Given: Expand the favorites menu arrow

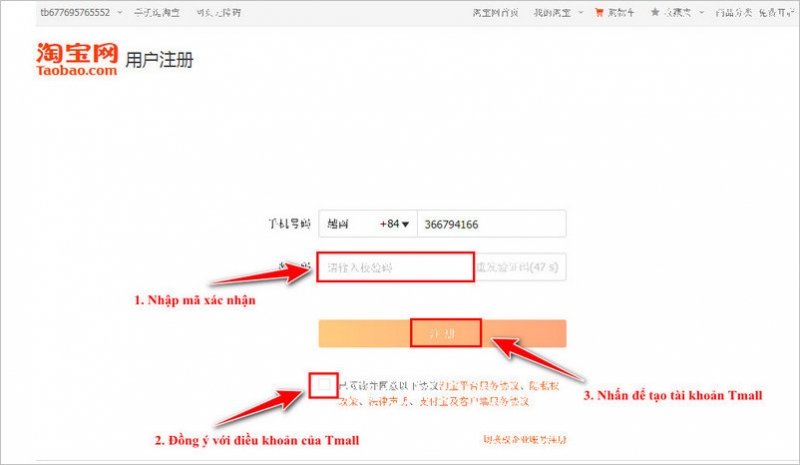Looking at the screenshot, I should 702,12.
